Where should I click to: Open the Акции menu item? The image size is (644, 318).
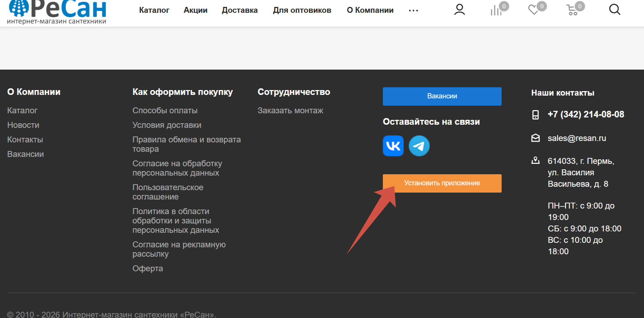pyautogui.click(x=195, y=10)
